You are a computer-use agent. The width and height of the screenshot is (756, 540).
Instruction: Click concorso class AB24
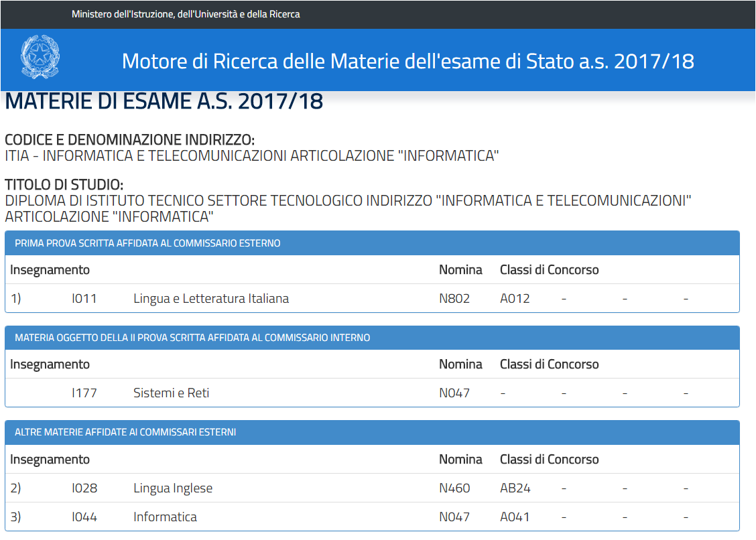[x=515, y=488]
